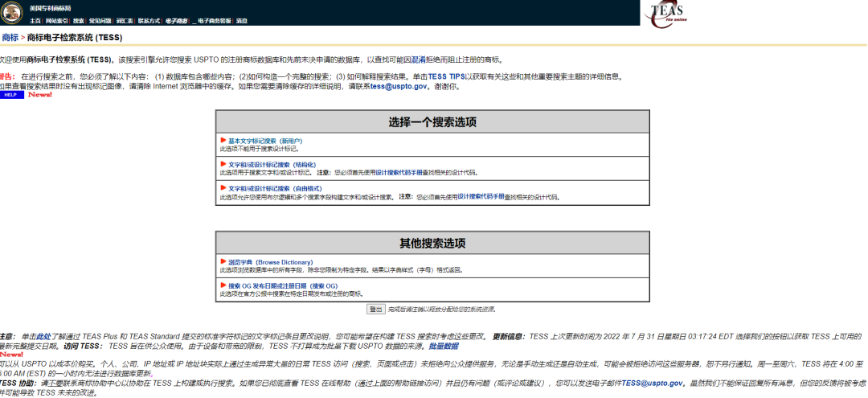Open the 批量数据 link

point(444,347)
